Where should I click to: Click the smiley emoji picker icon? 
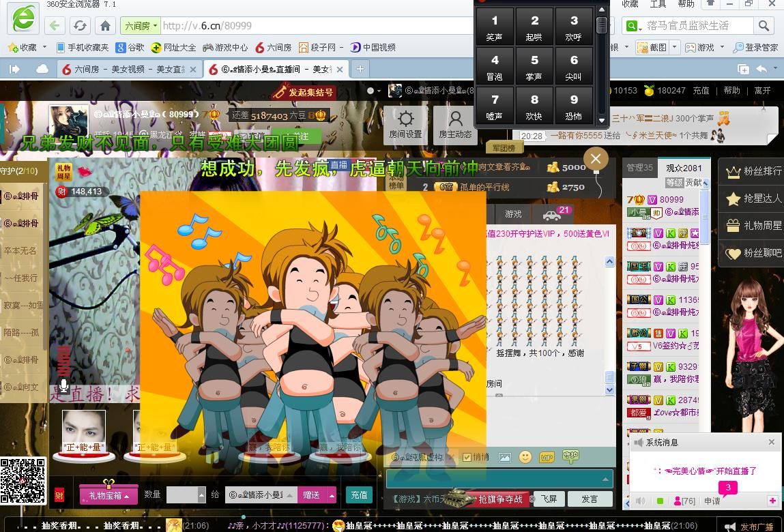point(525,457)
